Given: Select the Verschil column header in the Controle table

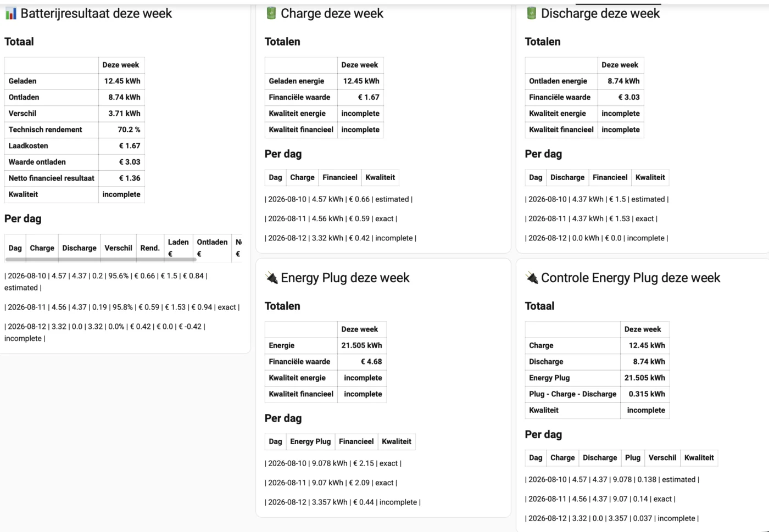Looking at the screenshot, I should pos(662,458).
